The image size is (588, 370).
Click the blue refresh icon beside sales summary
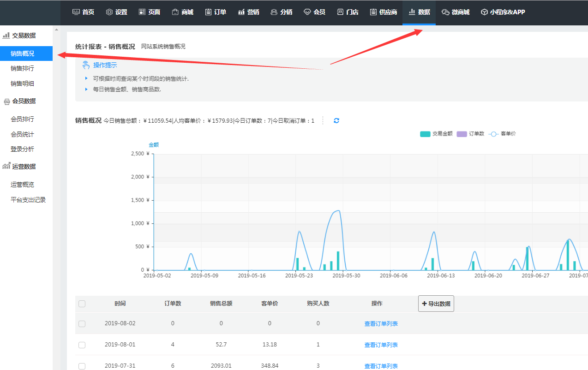(336, 121)
